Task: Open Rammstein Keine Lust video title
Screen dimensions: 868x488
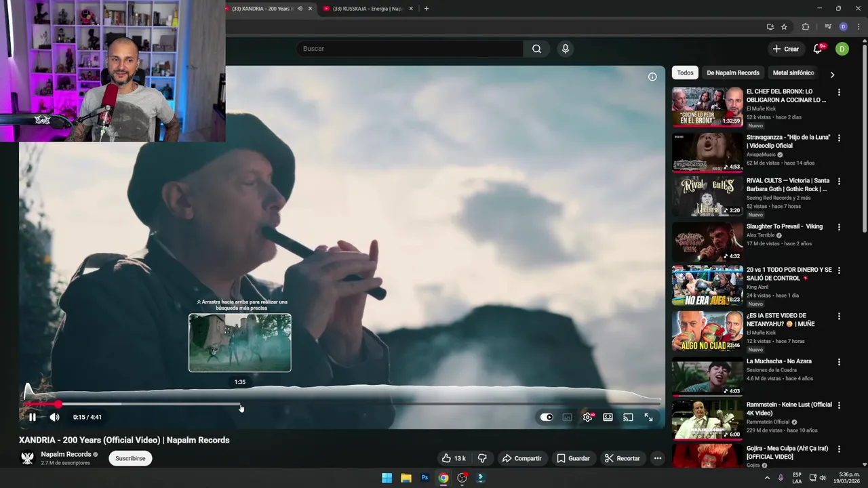Action: click(x=789, y=409)
